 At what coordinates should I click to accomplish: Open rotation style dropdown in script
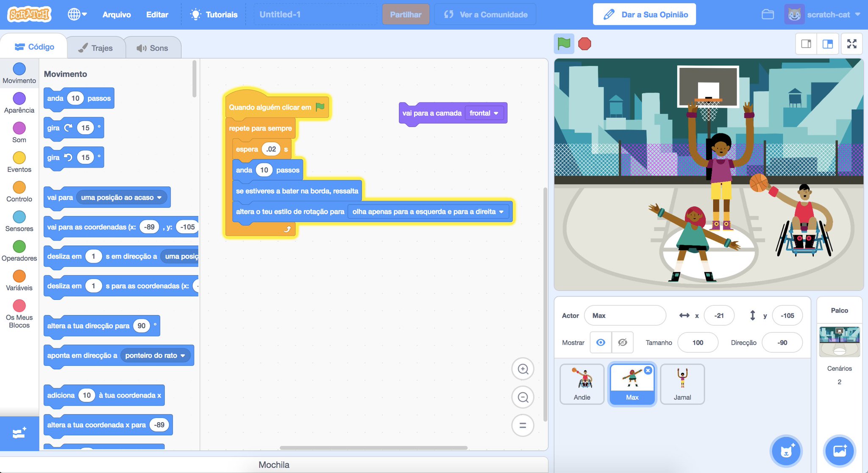[428, 212]
